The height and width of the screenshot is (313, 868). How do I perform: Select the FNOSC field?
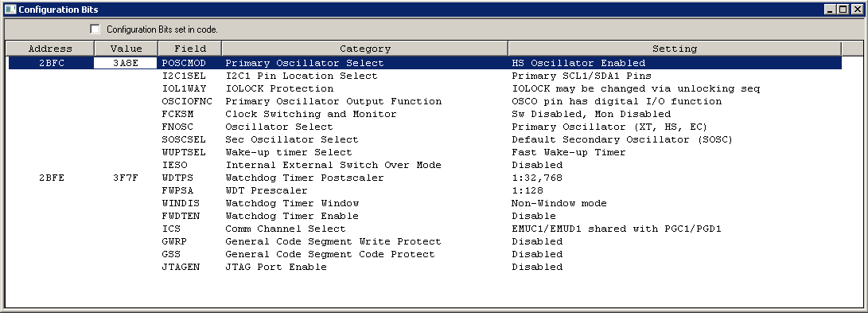point(177,127)
